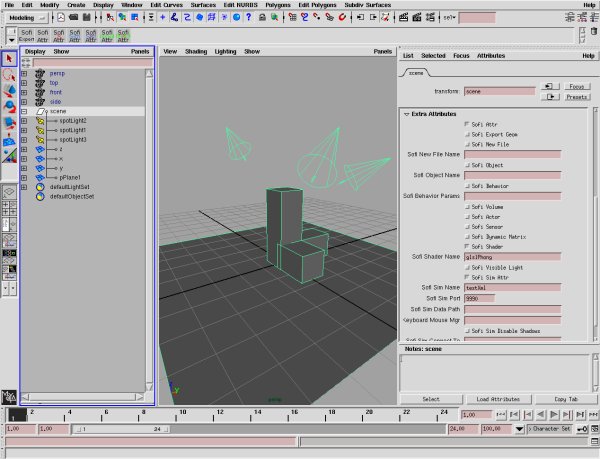The height and width of the screenshot is (459, 600).
Task: Open the viewport Shading menu
Action: point(196,51)
